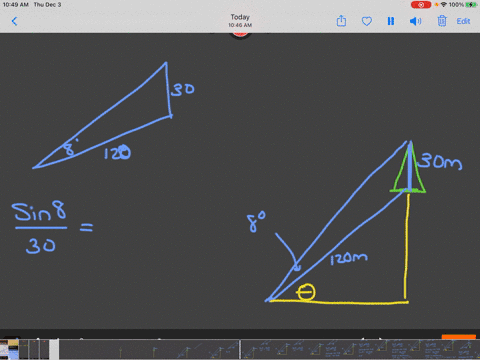Tap the first thumbnail in the photo strip
This screenshot has width=480, height=360.
pyautogui.click(x=4, y=349)
